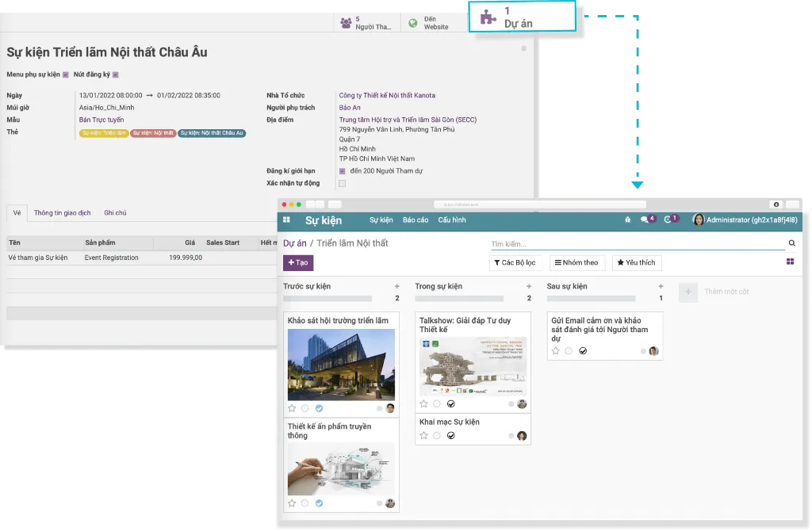
Task: Click the Tạo create button
Action: point(298,262)
